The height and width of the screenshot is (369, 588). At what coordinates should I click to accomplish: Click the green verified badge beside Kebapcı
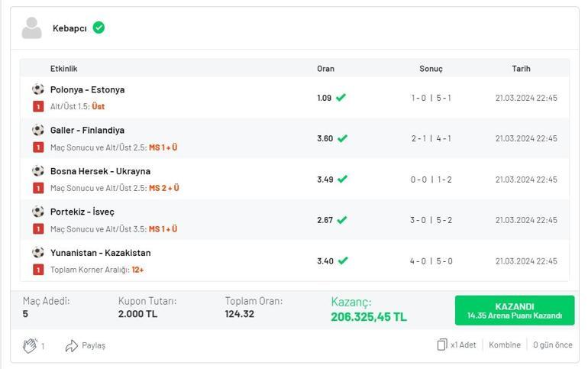(x=99, y=28)
